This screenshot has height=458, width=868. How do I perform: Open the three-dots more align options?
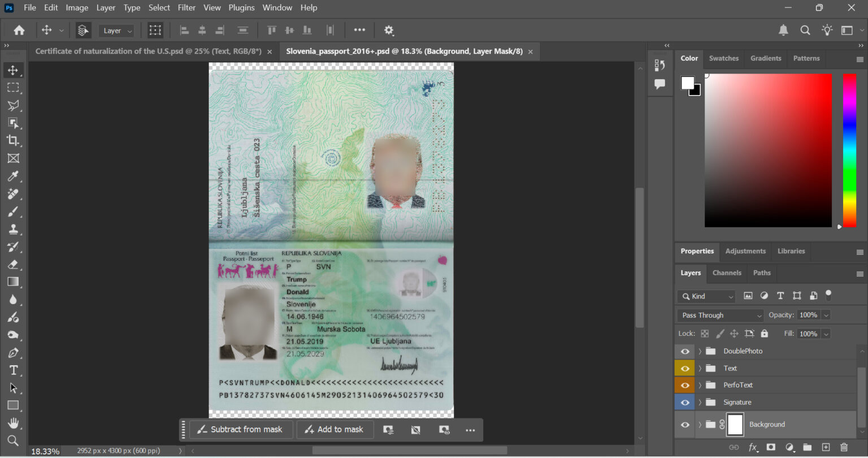(359, 31)
